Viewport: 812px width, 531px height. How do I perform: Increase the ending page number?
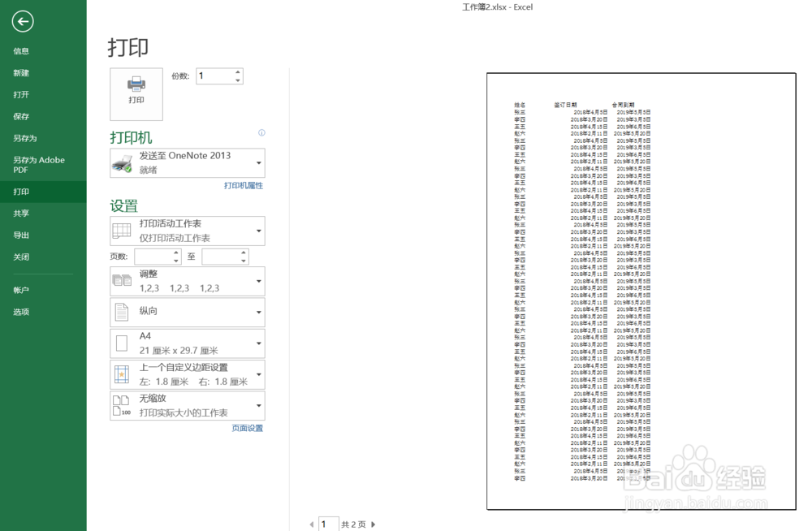pos(244,253)
